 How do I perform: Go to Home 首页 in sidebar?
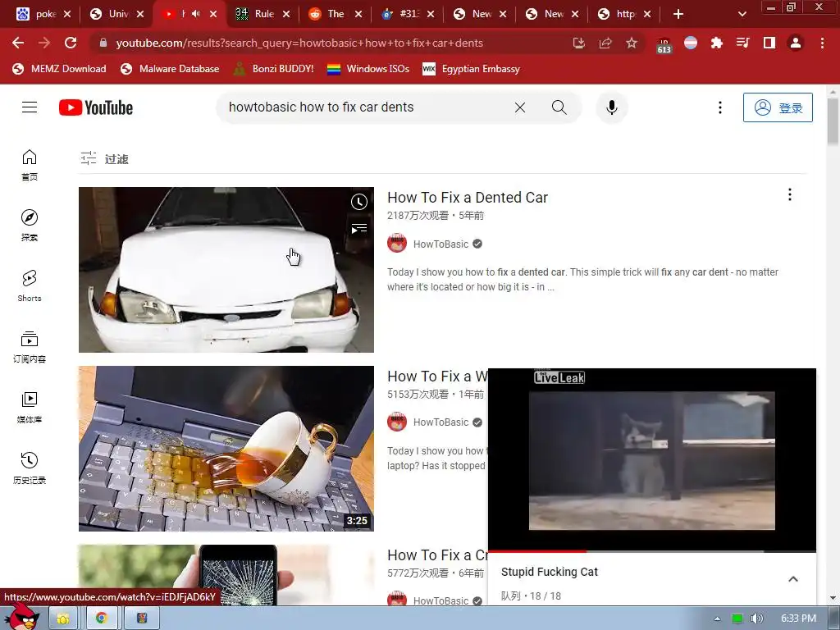click(x=30, y=165)
